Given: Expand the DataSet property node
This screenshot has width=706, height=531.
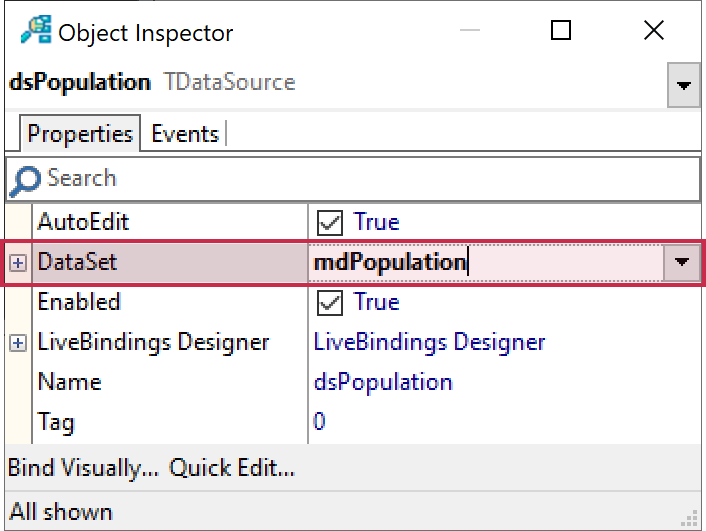Looking at the screenshot, I should pos(18,263).
